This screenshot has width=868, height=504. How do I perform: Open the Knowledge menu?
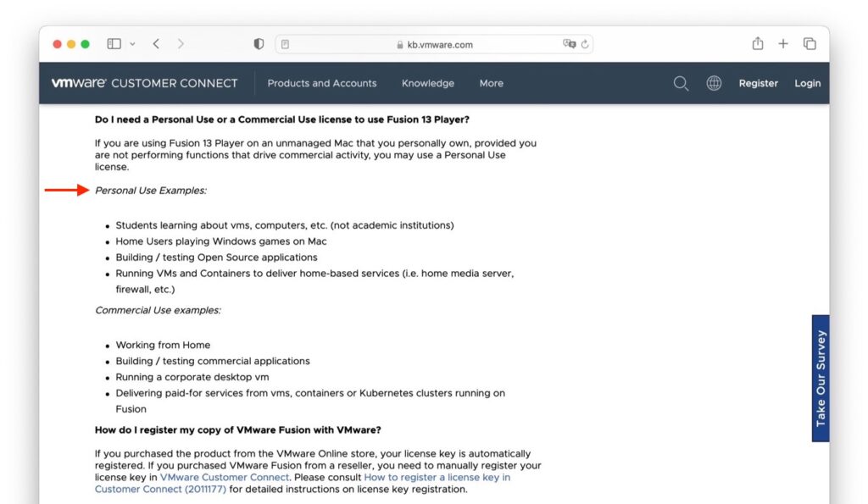428,83
